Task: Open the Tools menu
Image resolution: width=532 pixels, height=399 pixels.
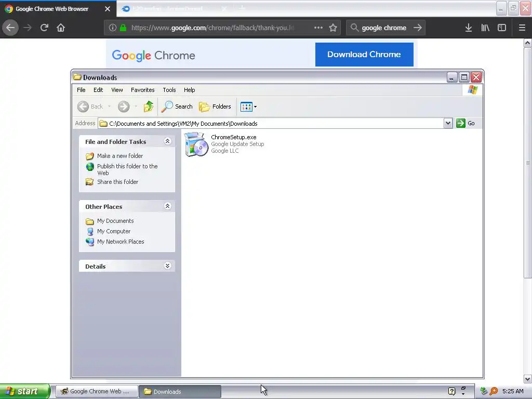Action: click(169, 90)
